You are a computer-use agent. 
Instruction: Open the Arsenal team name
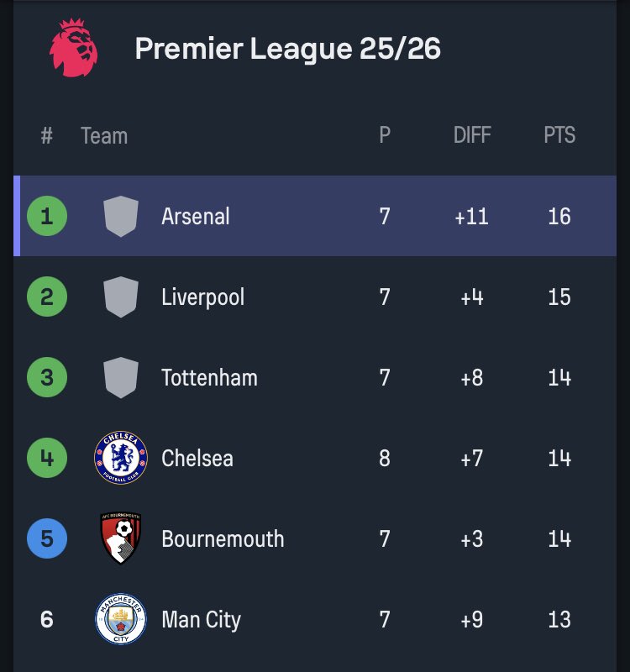tap(196, 216)
